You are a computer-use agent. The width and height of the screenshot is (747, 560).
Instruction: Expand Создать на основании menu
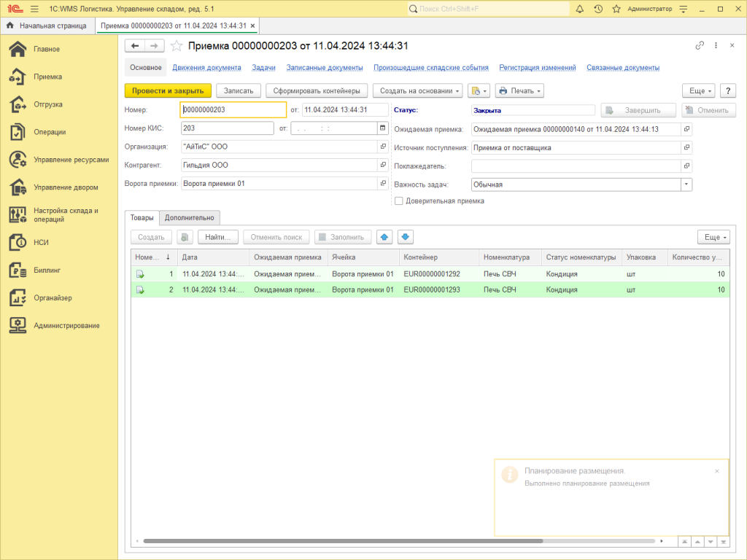coord(418,91)
